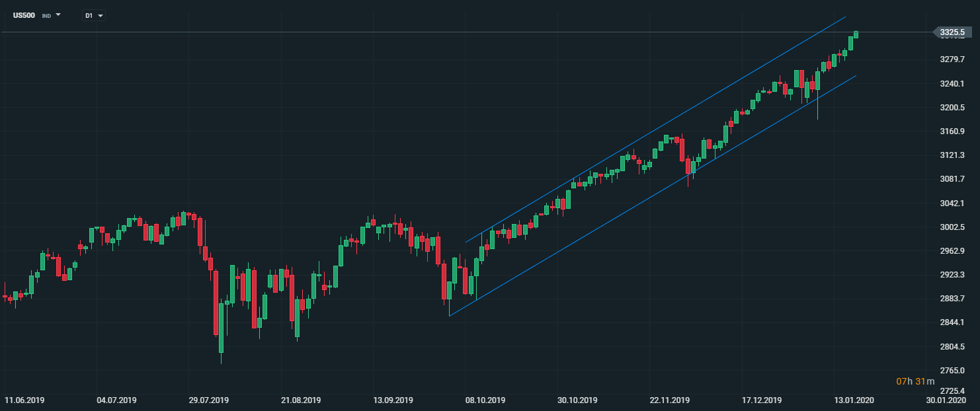Click the US500 instrument name
The height and width of the screenshot is (411, 980).
(x=24, y=15)
